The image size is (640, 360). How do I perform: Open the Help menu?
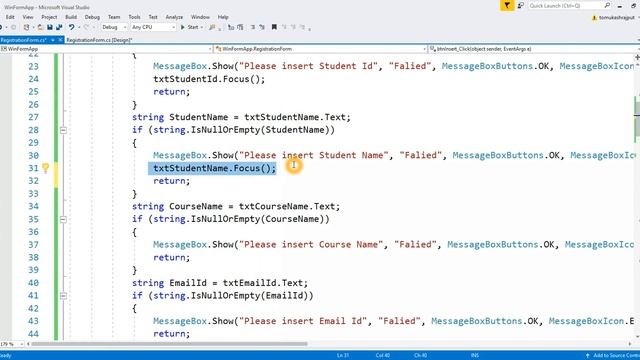click(223, 17)
